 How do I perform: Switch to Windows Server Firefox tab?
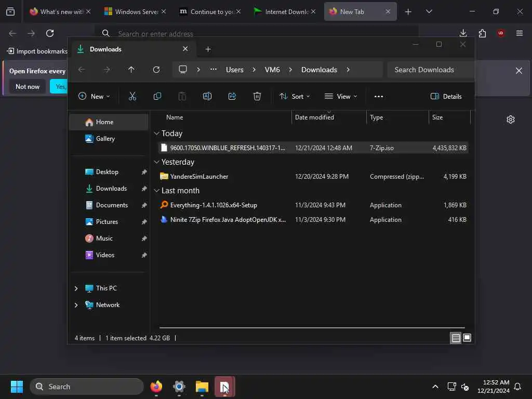click(x=135, y=11)
